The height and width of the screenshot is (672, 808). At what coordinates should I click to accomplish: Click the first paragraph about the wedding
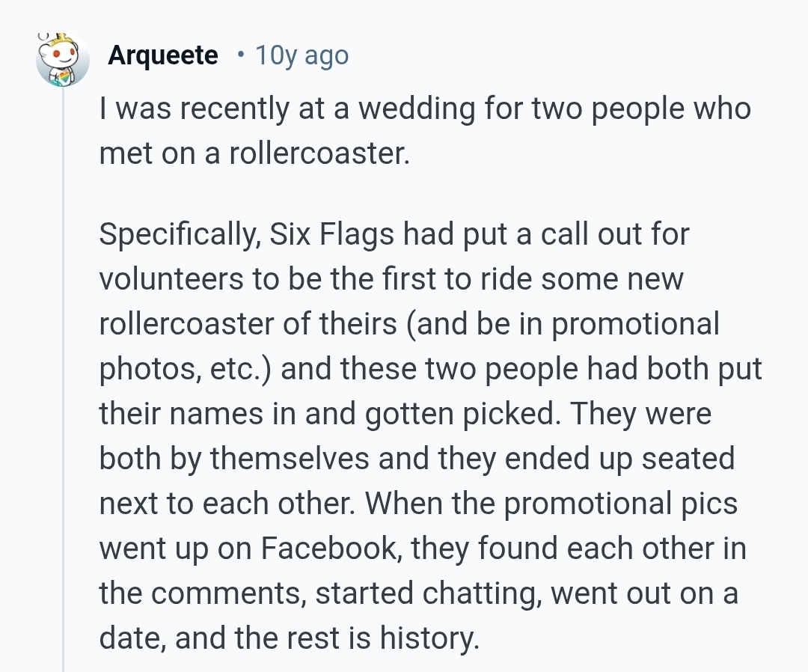click(x=424, y=131)
